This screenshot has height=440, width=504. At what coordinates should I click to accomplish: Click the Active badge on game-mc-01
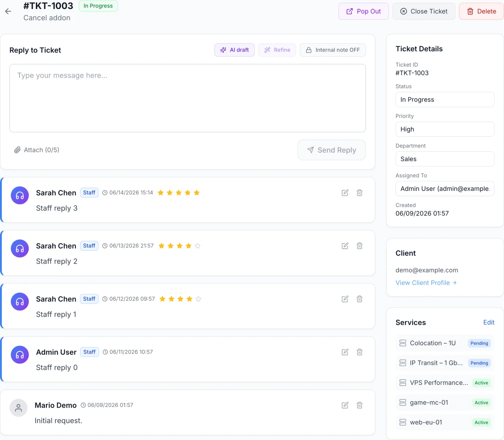pyautogui.click(x=481, y=403)
